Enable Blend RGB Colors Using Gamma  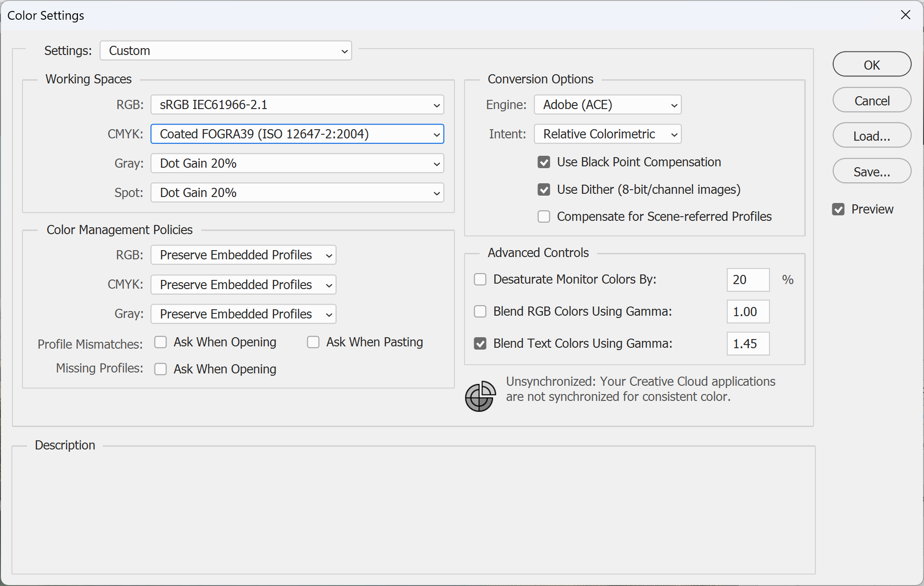coord(480,312)
